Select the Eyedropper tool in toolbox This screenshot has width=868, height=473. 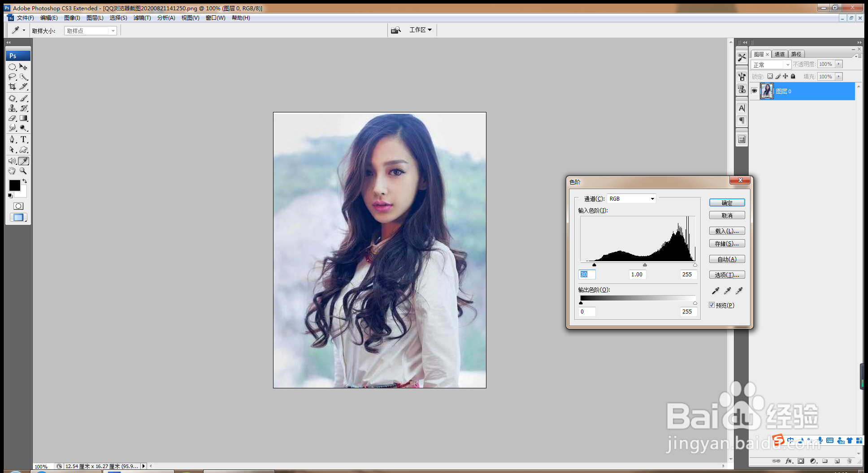24,161
